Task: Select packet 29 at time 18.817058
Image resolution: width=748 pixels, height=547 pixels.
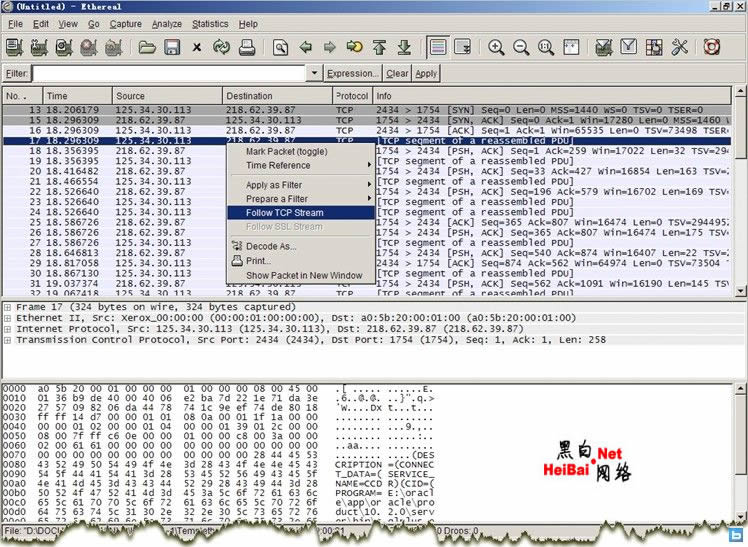Action: (366, 263)
